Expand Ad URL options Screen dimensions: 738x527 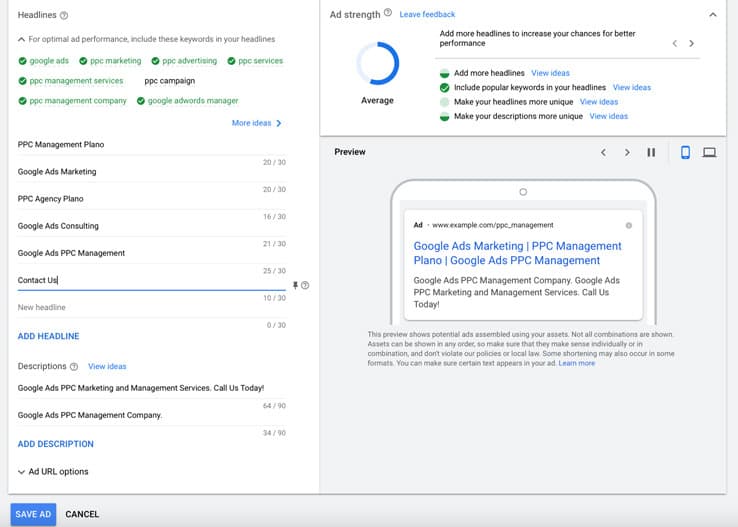(x=53, y=472)
